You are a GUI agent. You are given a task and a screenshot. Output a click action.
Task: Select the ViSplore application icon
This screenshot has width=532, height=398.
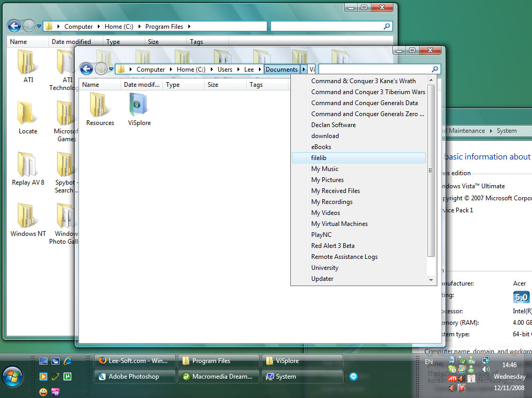pyautogui.click(x=138, y=105)
